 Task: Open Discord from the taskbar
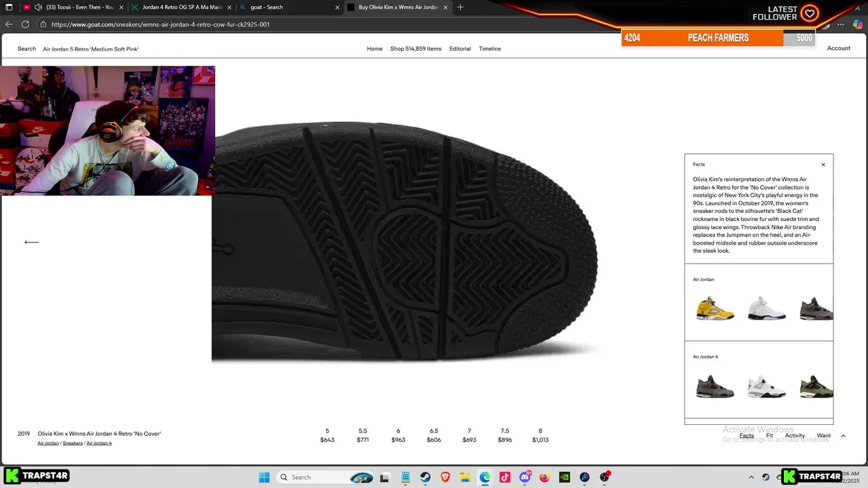(525, 477)
